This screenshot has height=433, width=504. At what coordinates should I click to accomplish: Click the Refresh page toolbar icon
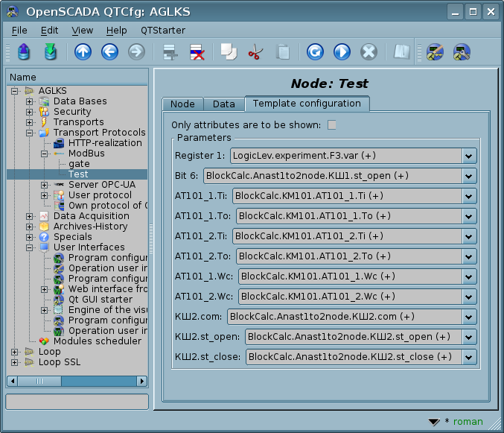click(315, 52)
